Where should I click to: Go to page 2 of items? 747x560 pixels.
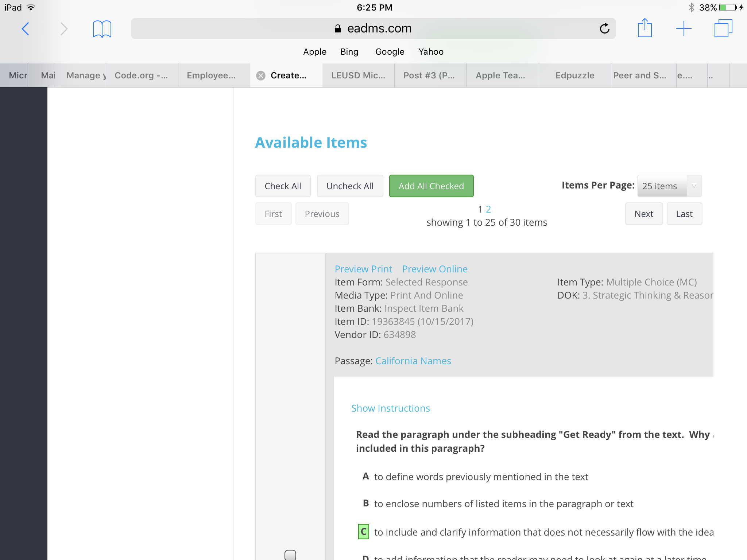488,209
